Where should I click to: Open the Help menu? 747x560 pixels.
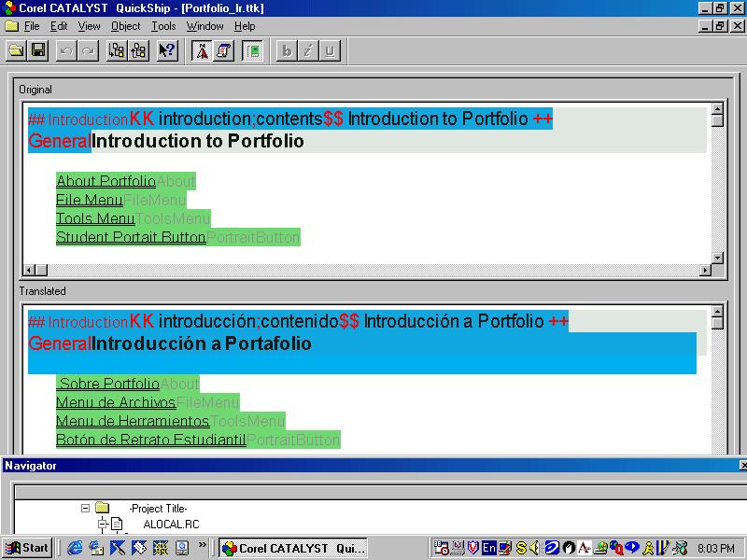click(x=245, y=26)
